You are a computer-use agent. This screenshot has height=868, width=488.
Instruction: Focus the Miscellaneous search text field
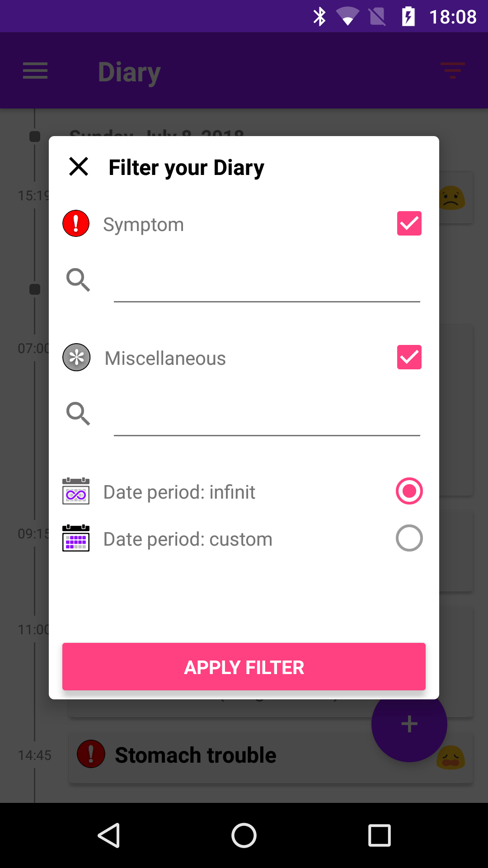[267, 420]
